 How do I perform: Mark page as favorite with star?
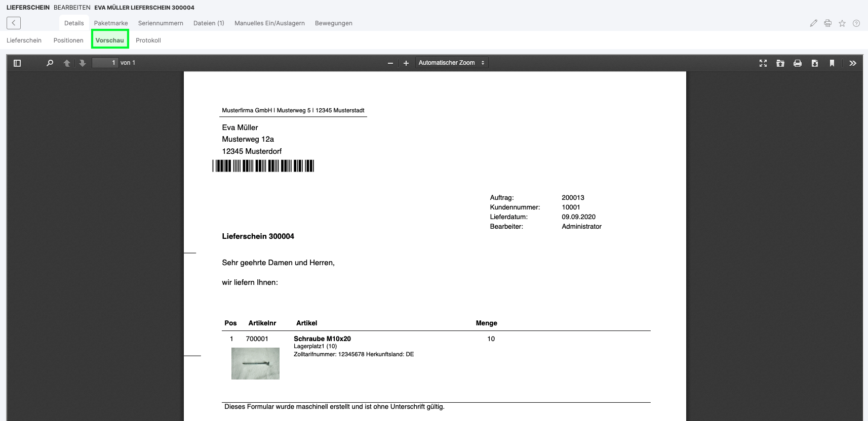[842, 23]
